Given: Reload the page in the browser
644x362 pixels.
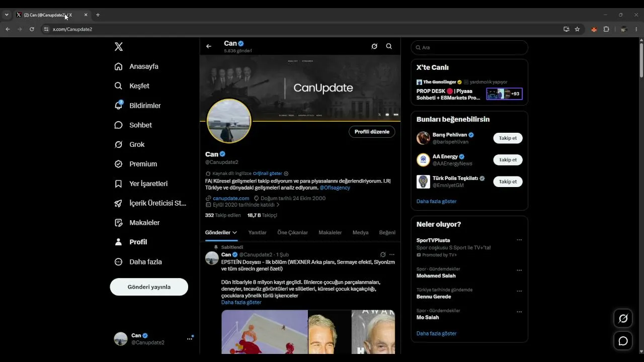Looking at the screenshot, I should click(32, 29).
